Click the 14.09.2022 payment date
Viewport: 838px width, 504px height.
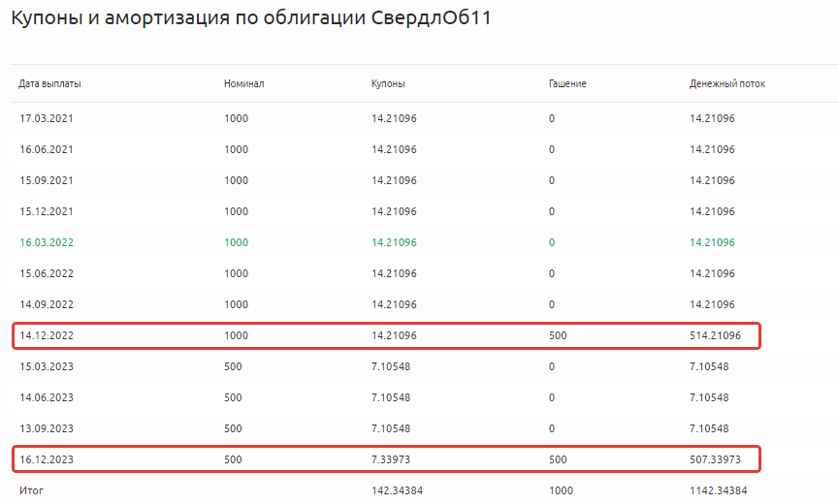[47, 304]
